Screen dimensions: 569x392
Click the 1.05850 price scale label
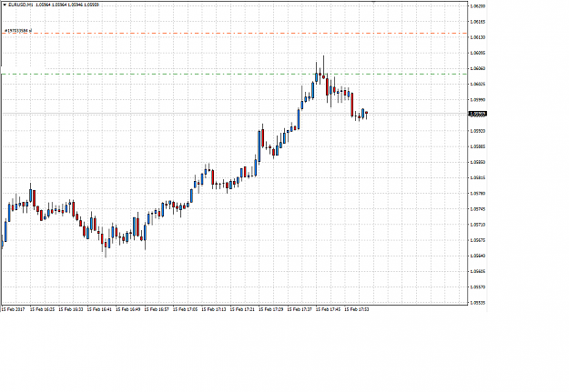[x=478, y=163]
